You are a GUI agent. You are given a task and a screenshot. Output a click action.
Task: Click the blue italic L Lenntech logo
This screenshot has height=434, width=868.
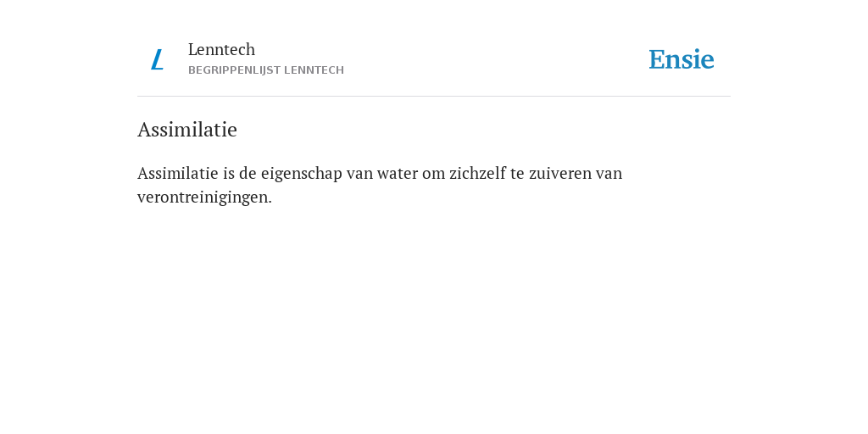tap(157, 59)
